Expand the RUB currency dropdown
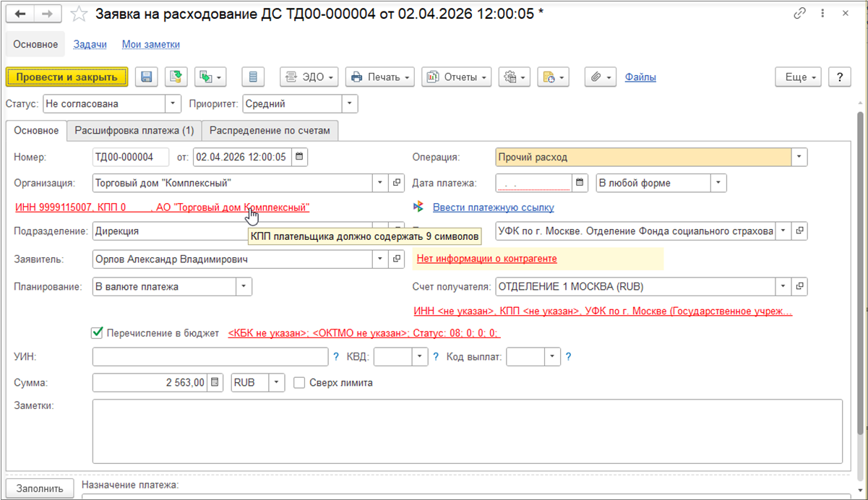This screenshot has height=500, width=868. pos(277,383)
